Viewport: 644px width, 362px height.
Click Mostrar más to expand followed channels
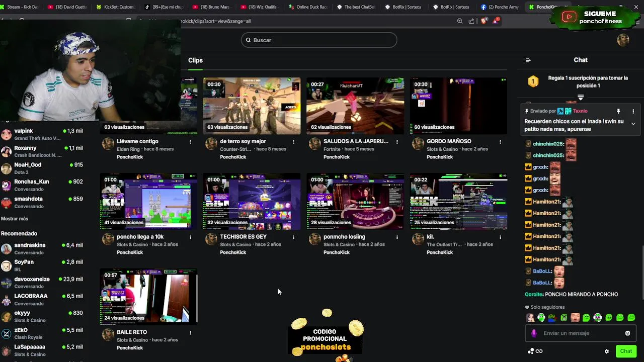(15, 219)
